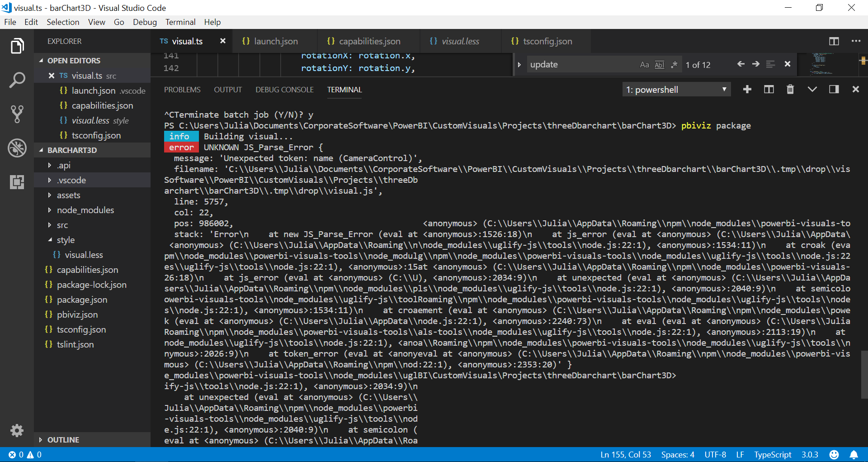
Task: Change encoding via UTF-8 status item
Action: pyautogui.click(x=715, y=455)
